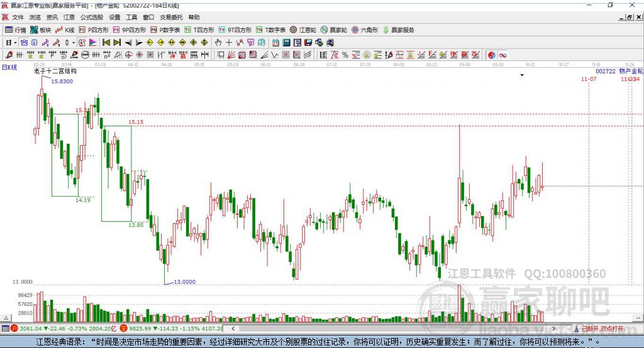Screen dimensions: 644x348
Task: Select the zigzag wave line tool
Action: [275, 55]
